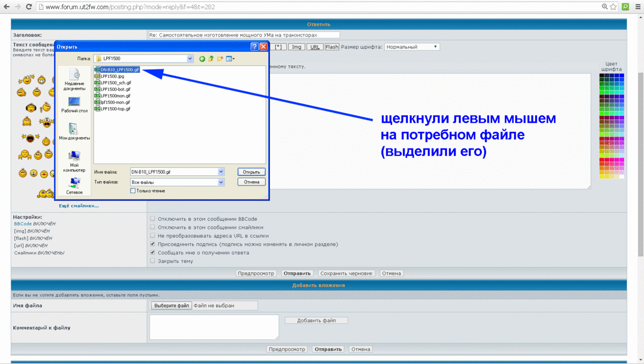This screenshot has height=364, width=644.
Task: Click the browser reload icon
Action: tap(30, 7)
